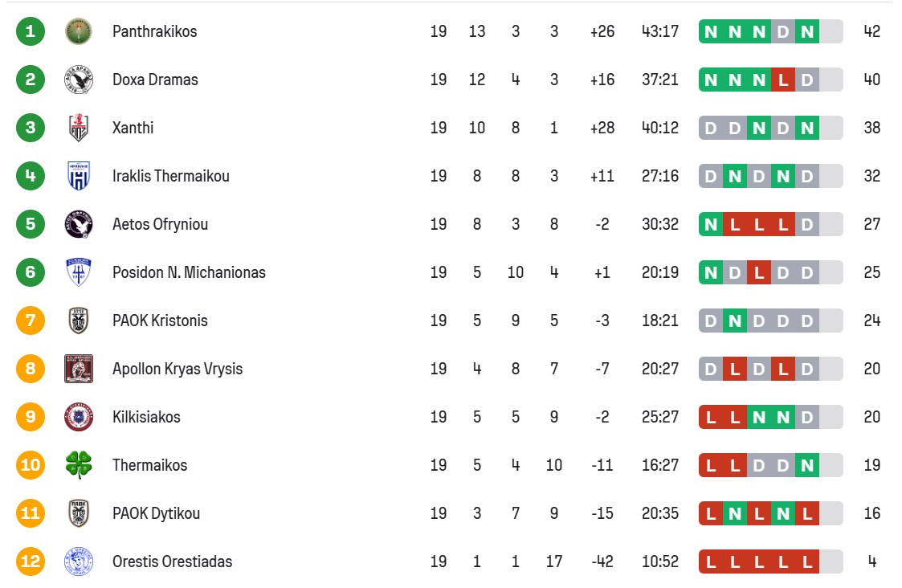902x588 pixels.
Task: Open the PAOK Dytikou team name
Action: point(156,513)
